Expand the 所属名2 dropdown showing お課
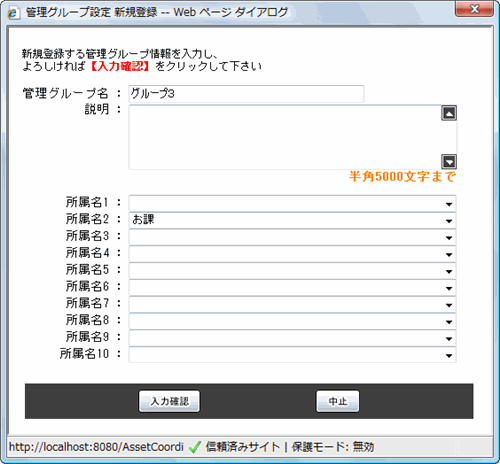The width and height of the screenshot is (500, 464). [292, 220]
